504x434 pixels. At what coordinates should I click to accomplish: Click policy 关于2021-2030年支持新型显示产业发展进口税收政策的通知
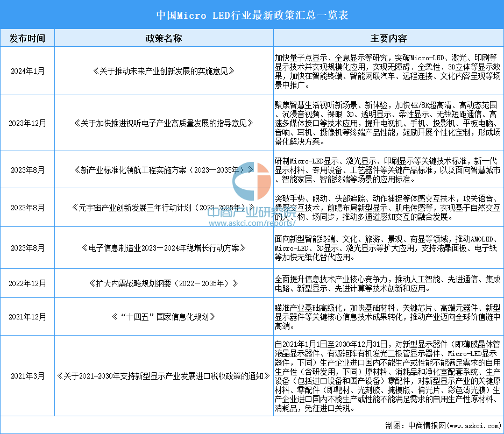[164, 376]
